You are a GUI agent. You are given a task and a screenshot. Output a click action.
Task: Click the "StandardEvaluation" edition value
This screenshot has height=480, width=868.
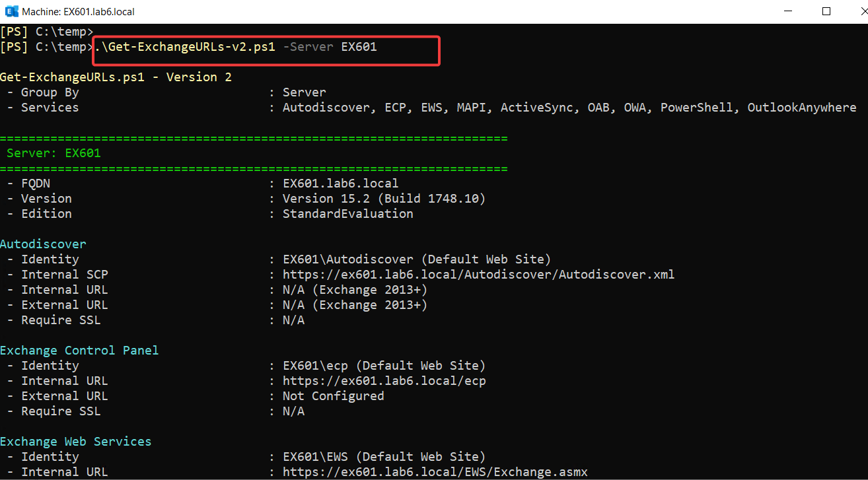(x=348, y=214)
